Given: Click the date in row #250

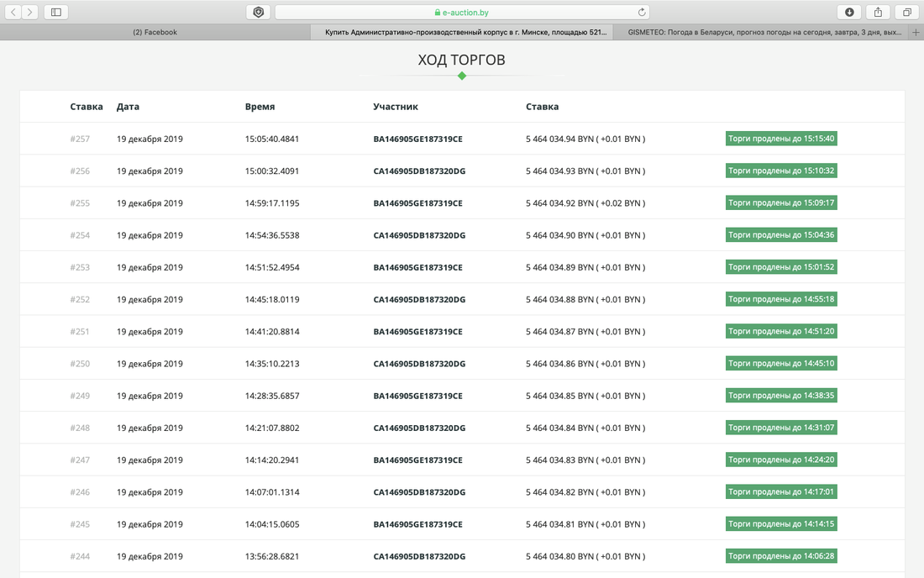Looking at the screenshot, I should 150,364.
